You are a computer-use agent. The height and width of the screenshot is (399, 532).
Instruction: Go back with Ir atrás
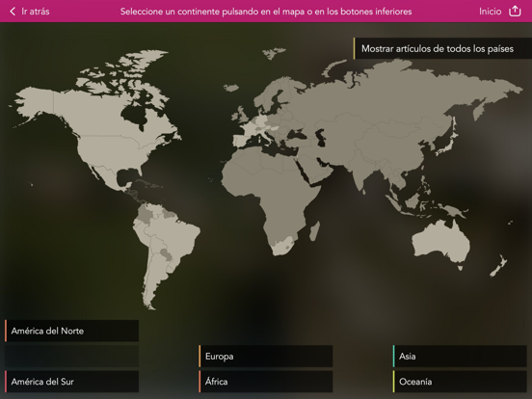tap(36, 12)
